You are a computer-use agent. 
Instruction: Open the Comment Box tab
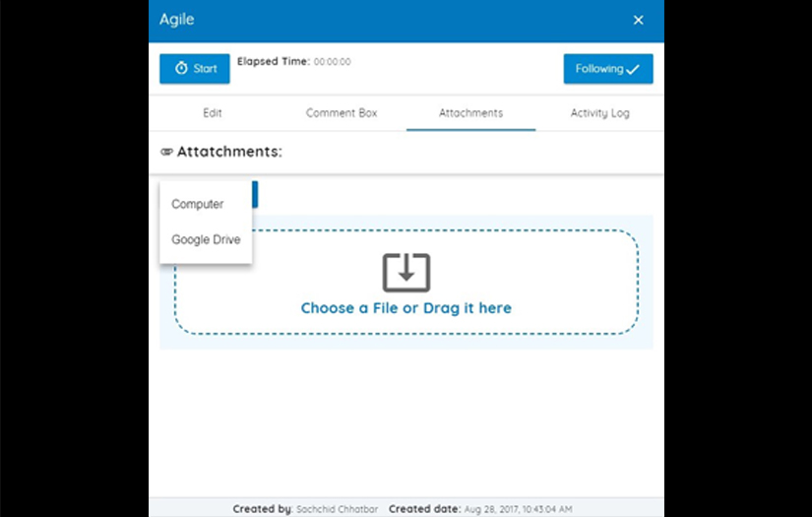coord(342,113)
